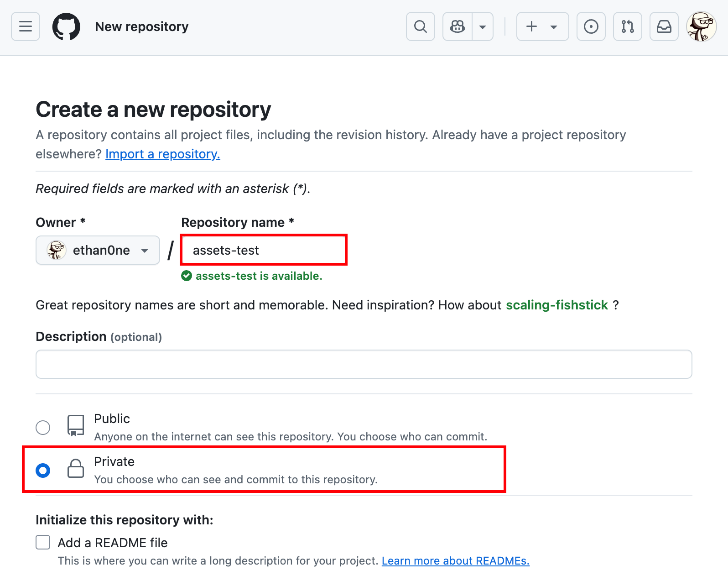
Task: Open the Owner dropdown ethan0ne
Action: click(x=98, y=250)
